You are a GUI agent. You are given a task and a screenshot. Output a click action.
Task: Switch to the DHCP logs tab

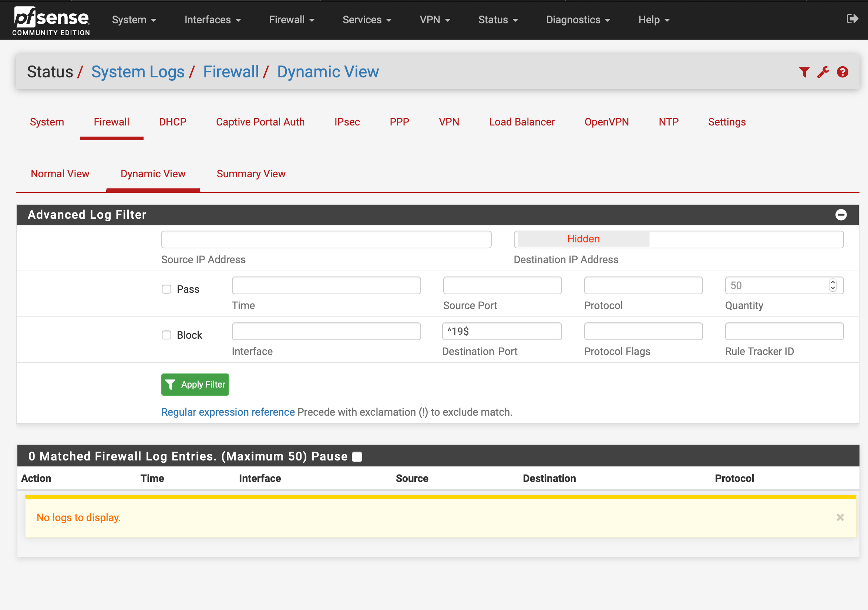coord(172,122)
